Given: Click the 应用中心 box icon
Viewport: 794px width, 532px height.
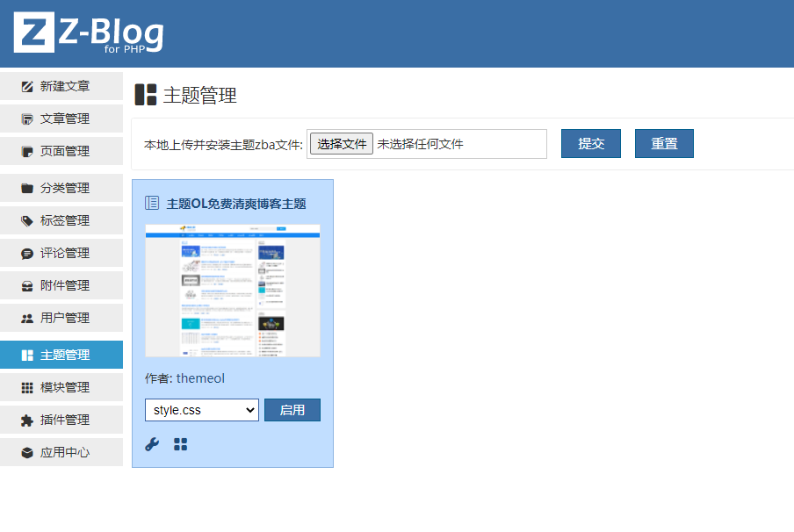Looking at the screenshot, I should point(27,452).
